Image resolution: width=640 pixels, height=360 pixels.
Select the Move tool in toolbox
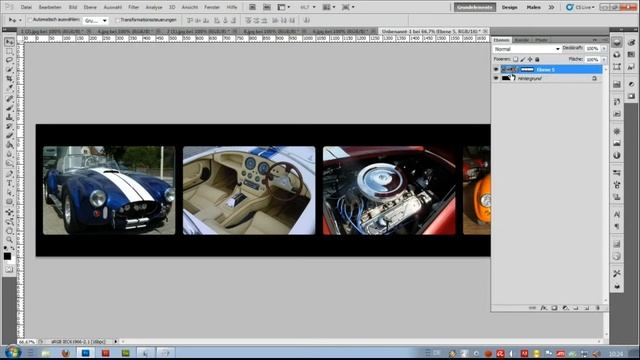coord(9,42)
